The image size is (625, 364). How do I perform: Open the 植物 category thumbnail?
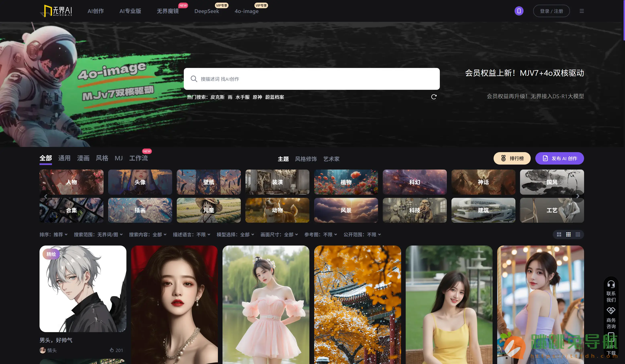coord(346,182)
